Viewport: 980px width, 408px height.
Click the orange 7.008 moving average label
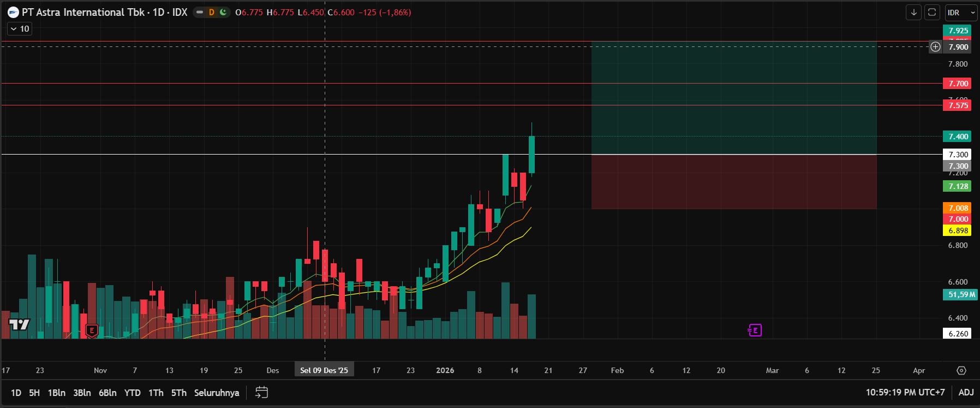(958, 208)
